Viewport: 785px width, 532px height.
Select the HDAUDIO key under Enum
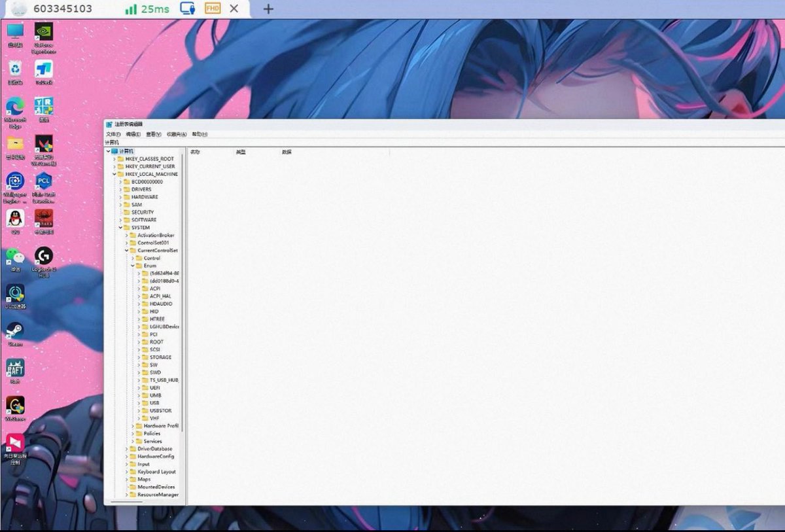[161, 304]
